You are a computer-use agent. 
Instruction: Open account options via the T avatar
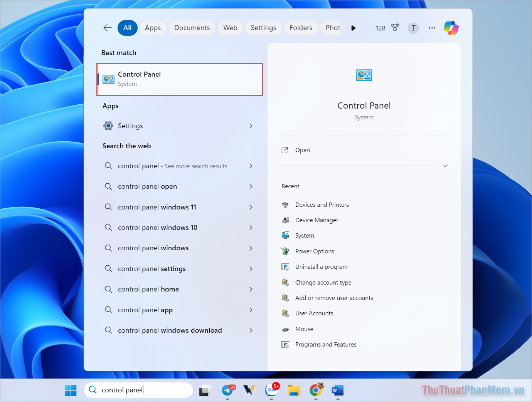(x=413, y=28)
